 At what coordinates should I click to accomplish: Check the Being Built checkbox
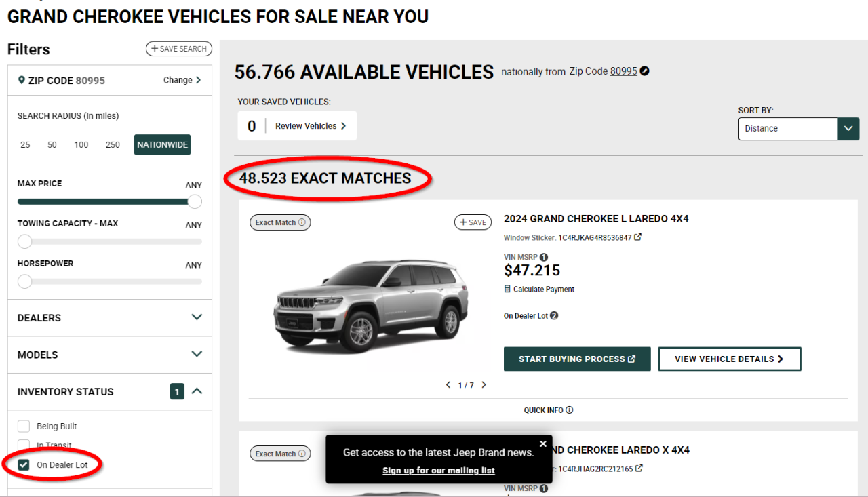(24, 426)
